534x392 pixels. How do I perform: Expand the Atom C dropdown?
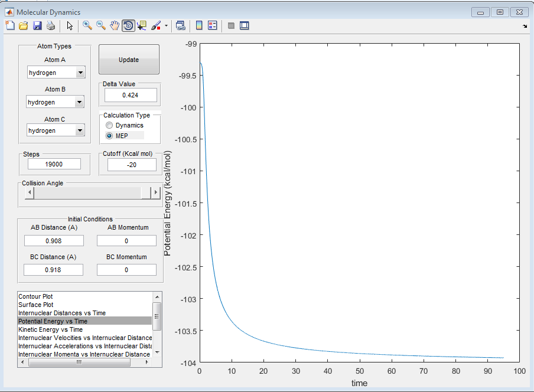click(x=80, y=130)
